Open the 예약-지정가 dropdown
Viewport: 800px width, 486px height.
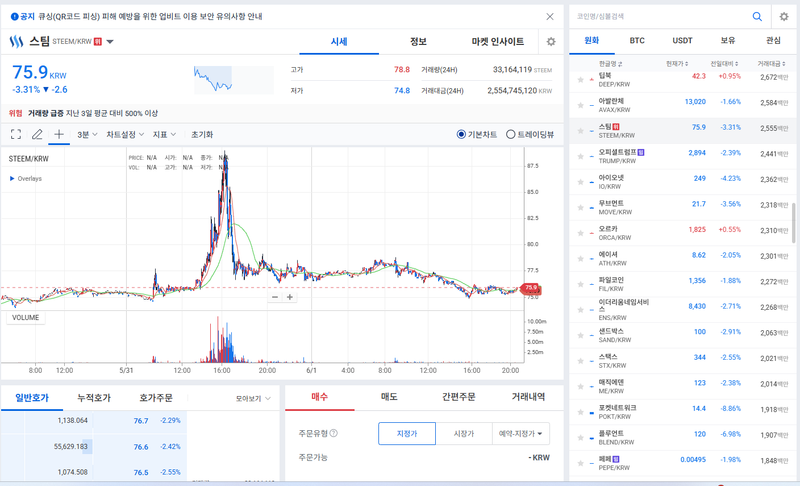(520, 433)
